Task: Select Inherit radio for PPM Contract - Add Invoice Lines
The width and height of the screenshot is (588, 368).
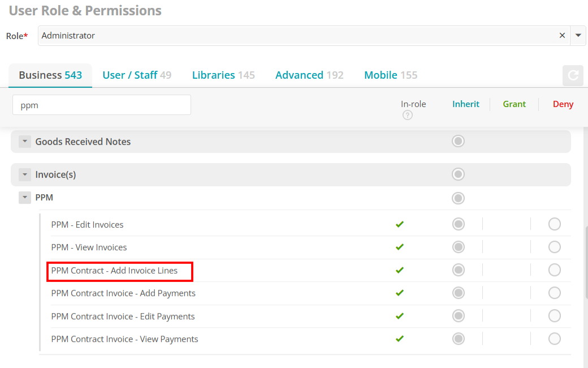Action: tap(459, 270)
